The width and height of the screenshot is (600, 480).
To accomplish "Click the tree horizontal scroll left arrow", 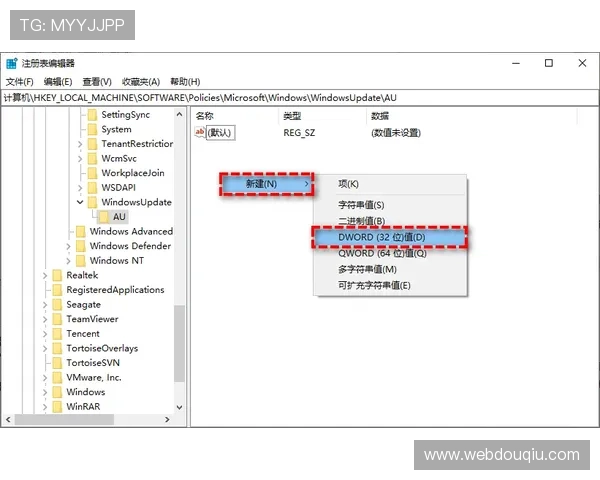I will (8, 420).
